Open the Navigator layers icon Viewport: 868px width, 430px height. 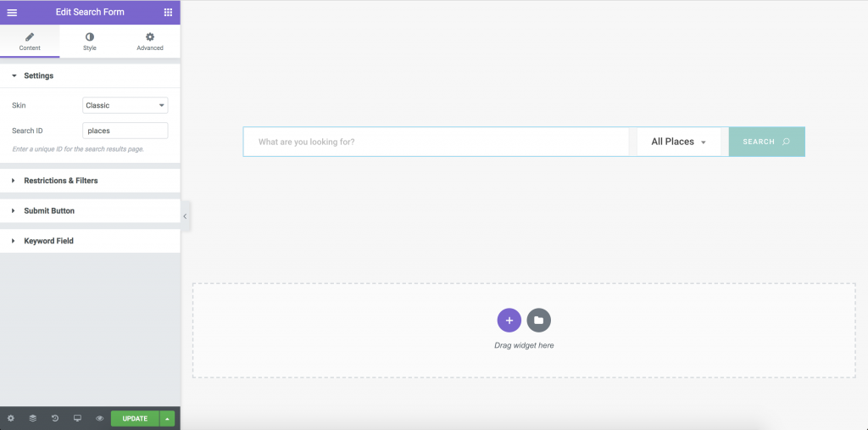click(33, 418)
